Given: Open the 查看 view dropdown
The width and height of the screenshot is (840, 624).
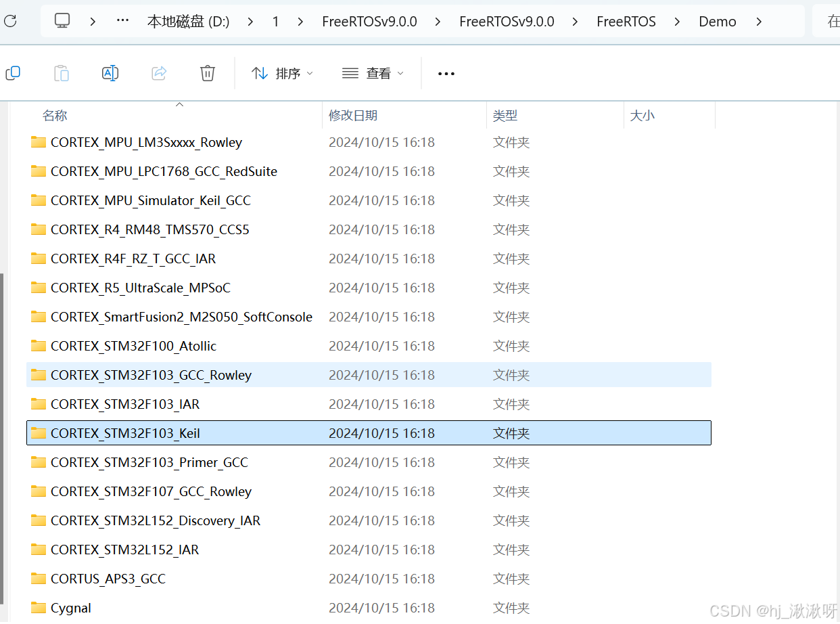Looking at the screenshot, I should [x=373, y=73].
